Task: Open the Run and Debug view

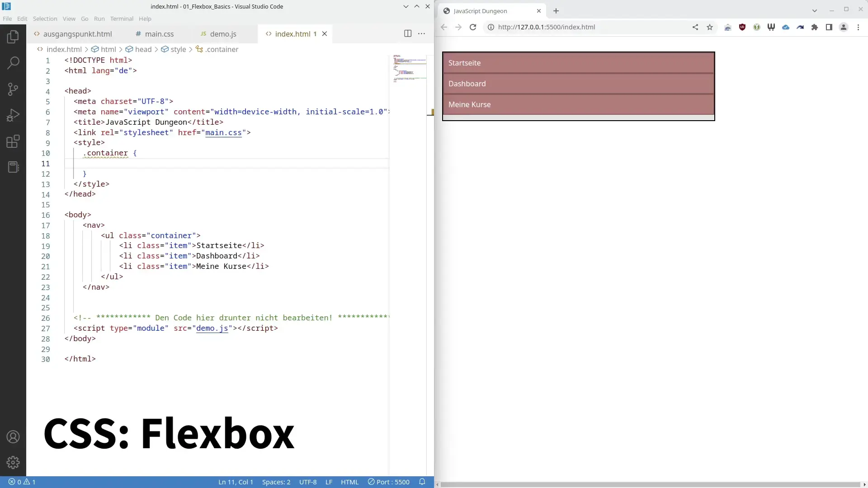Action: point(13,115)
